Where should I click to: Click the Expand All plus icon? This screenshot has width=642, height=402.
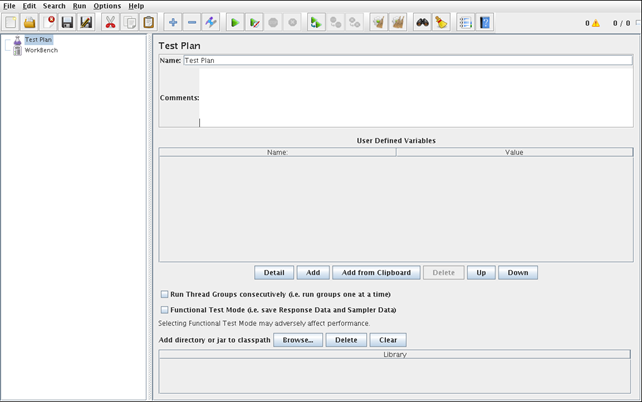tap(173, 22)
